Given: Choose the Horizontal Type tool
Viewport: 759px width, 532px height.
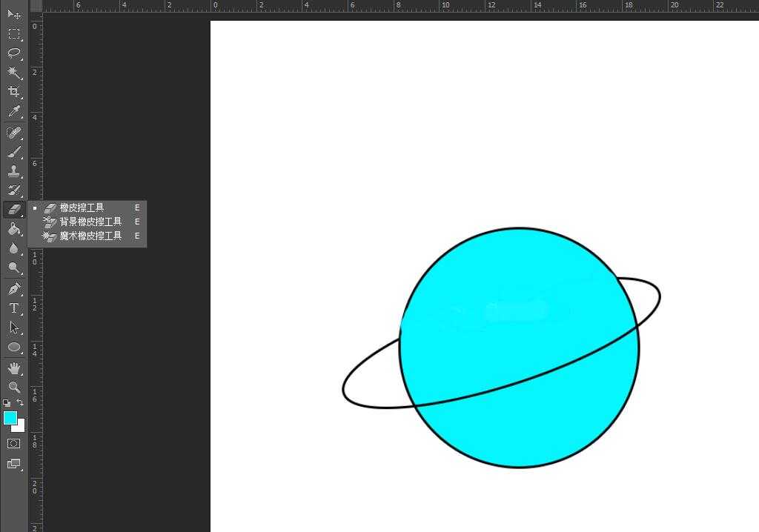Looking at the screenshot, I should (x=14, y=308).
